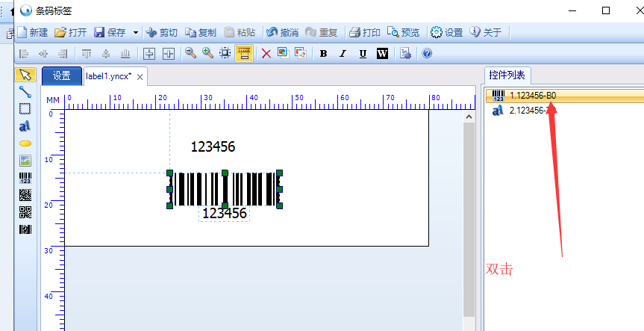Select 1.123456-B0 in the control list

pos(532,96)
